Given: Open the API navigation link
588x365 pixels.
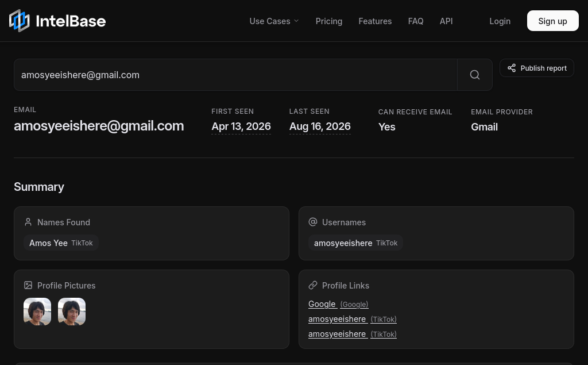Looking at the screenshot, I should [x=446, y=21].
